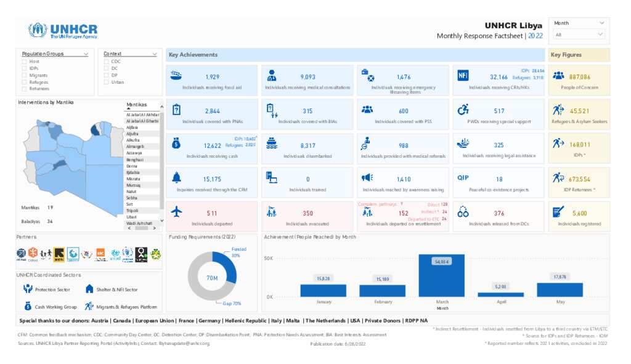Click the Shelter & NFI Sector house icon

pos(89,289)
